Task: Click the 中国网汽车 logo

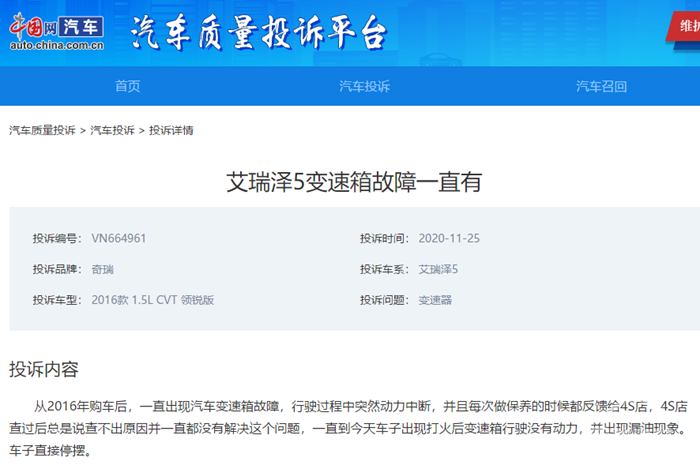Action: (57, 32)
